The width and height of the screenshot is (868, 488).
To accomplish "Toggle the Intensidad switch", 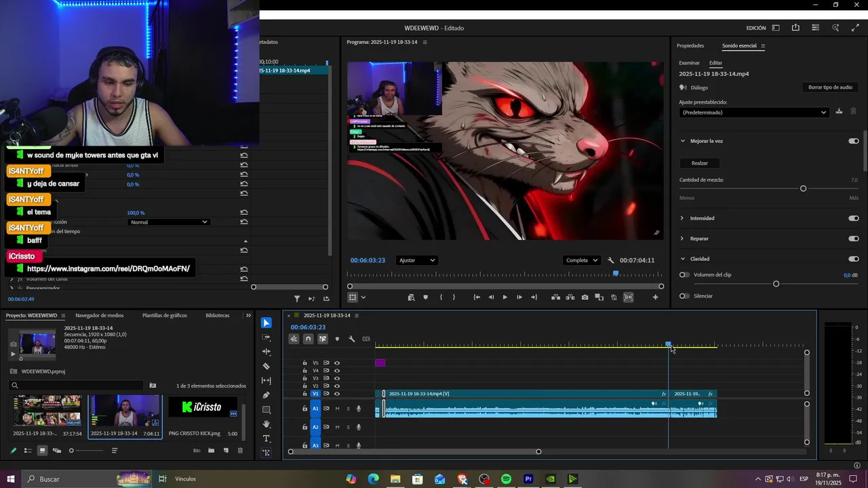I will pyautogui.click(x=854, y=218).
